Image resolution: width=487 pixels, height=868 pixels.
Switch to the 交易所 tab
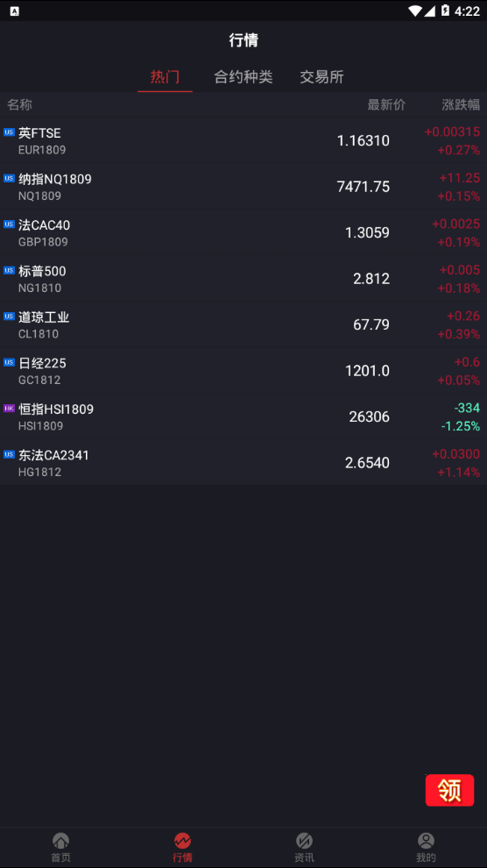(x=321, y=77)
